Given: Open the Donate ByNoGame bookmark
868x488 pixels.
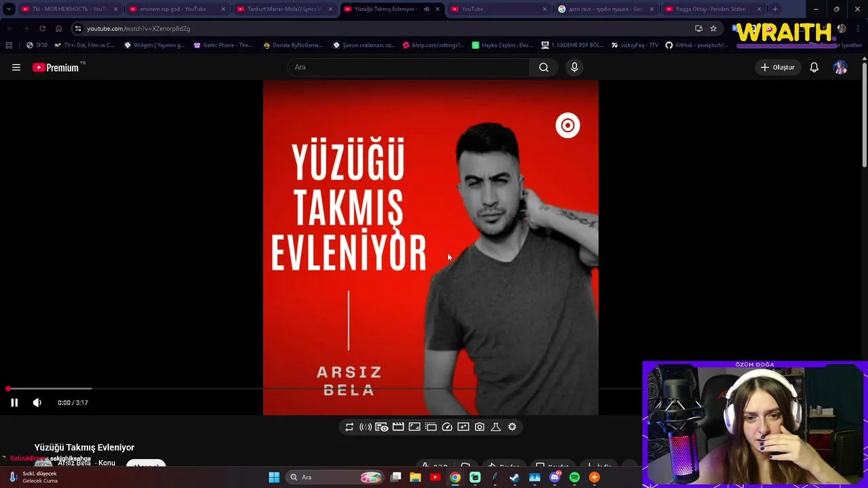Looking at the screenshot, I should 293,45.
